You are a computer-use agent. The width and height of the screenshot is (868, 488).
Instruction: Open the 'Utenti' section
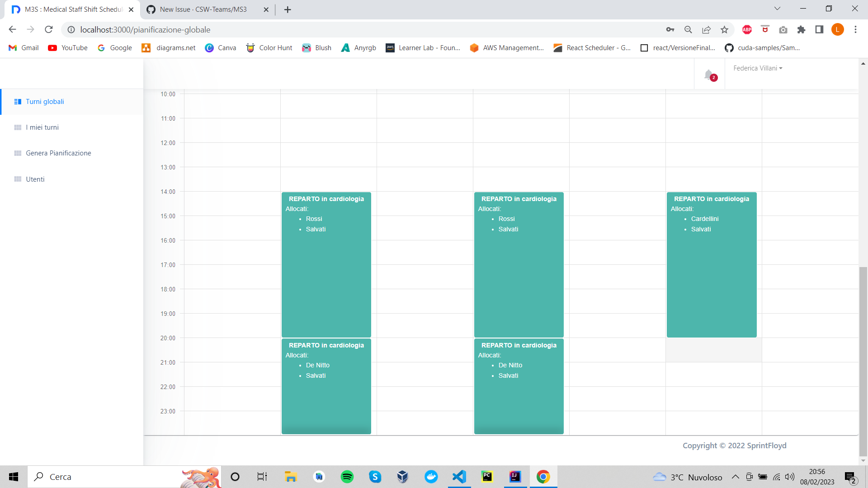coord(35,179)
